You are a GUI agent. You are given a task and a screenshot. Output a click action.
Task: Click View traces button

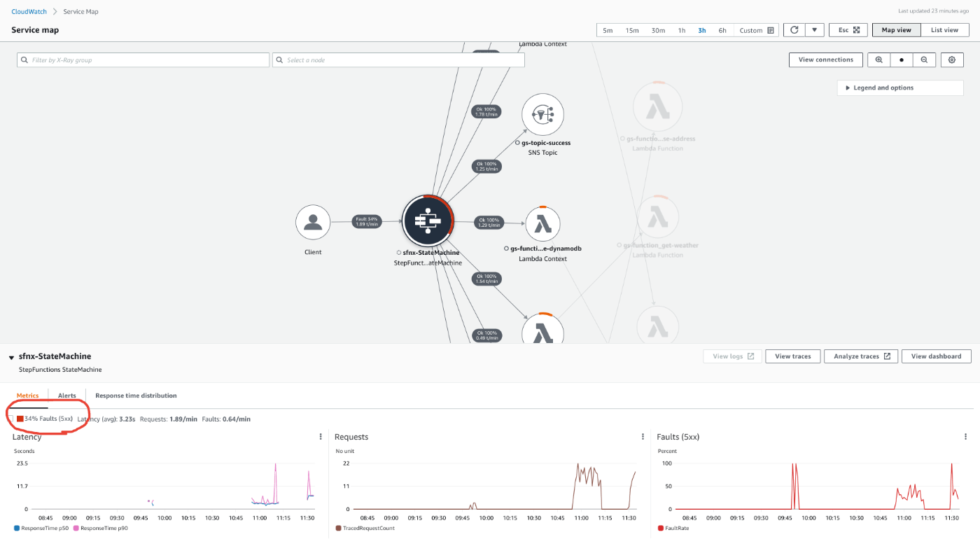(792, 356)
